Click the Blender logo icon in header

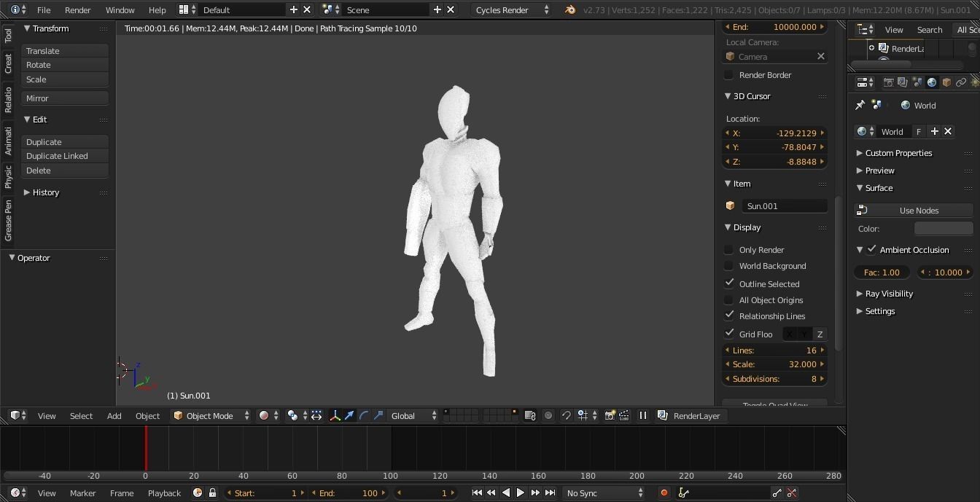click(x=570, y=9)
